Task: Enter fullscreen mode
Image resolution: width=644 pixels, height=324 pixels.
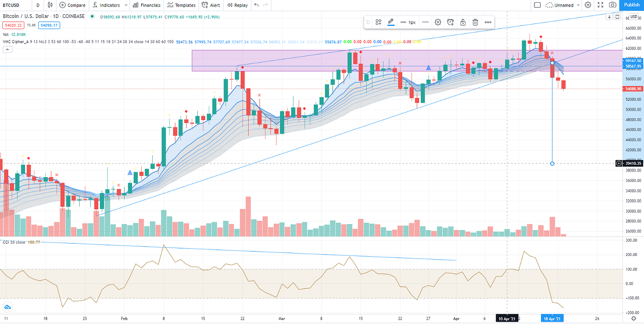Action: [600, 5]
